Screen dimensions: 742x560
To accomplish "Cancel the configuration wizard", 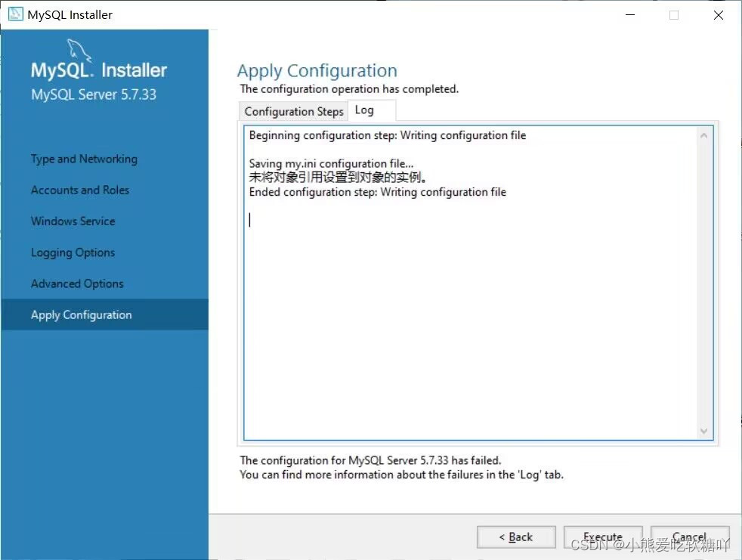I will pos(689,537).
